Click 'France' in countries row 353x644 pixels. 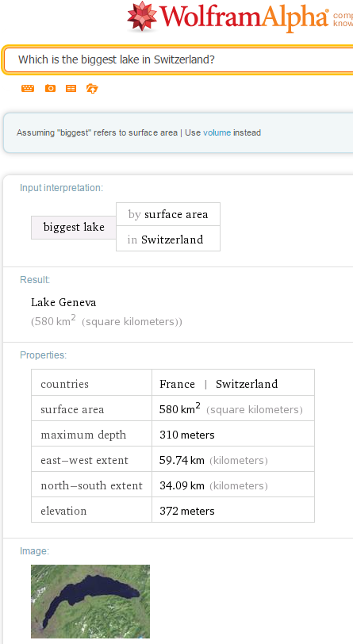point(177,384)
